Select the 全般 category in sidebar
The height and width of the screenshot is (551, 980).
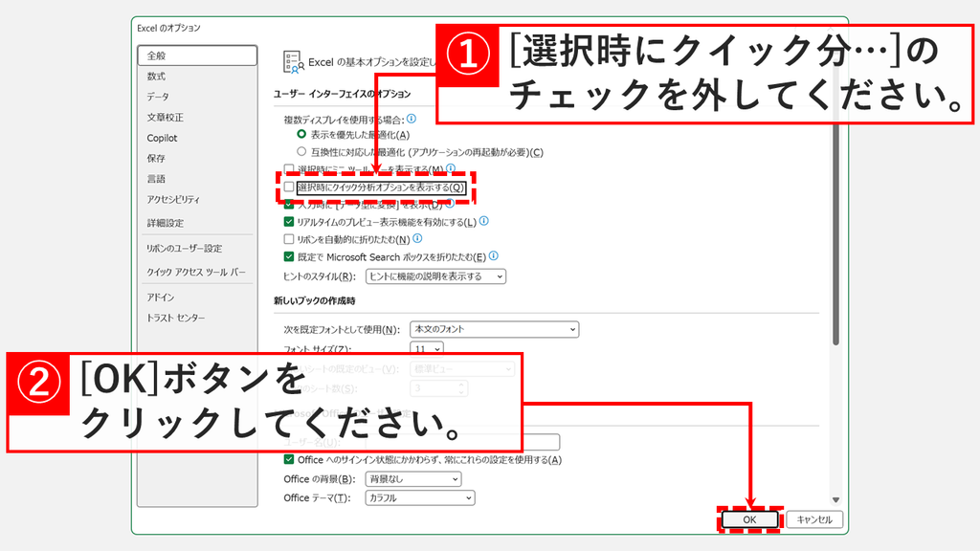point(197,55)
